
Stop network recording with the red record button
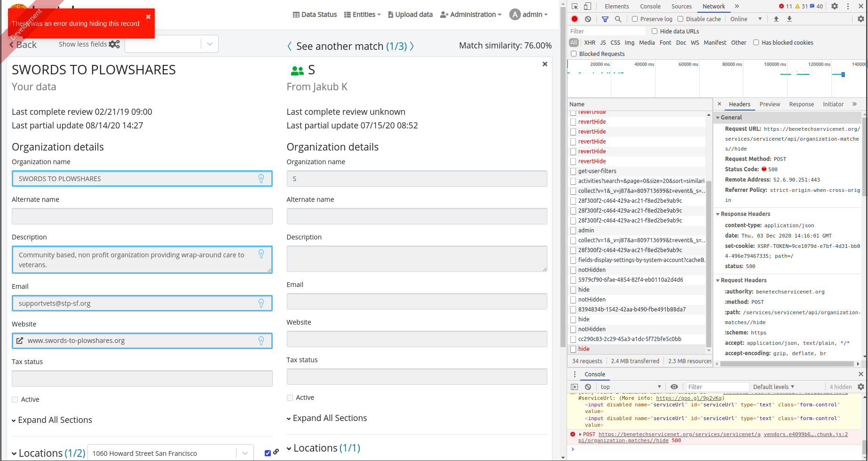[x=574, y=19]
